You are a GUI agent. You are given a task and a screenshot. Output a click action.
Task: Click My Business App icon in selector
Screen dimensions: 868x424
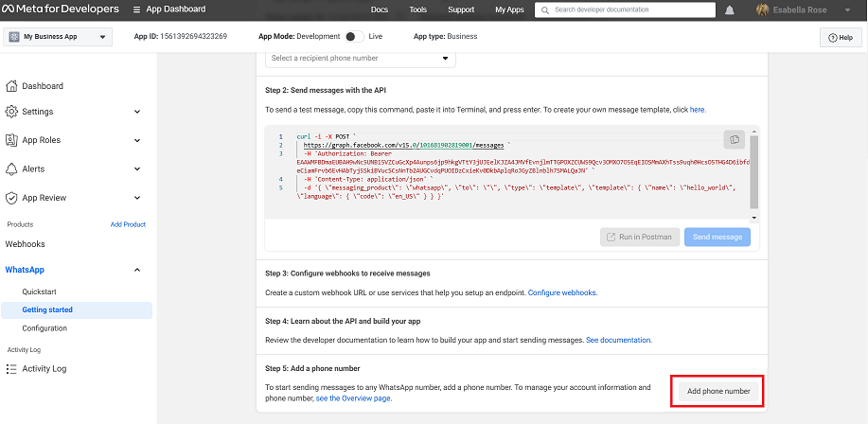tap(14, 37)
